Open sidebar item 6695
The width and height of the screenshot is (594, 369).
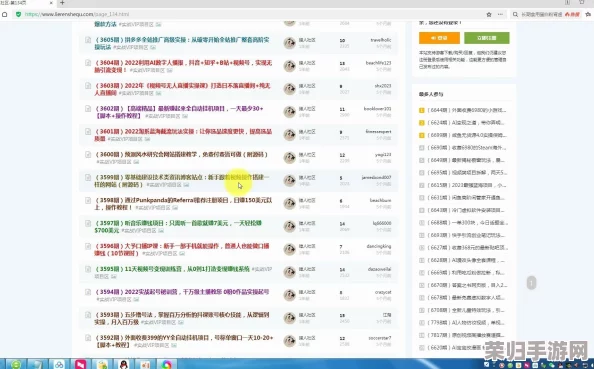467,173
